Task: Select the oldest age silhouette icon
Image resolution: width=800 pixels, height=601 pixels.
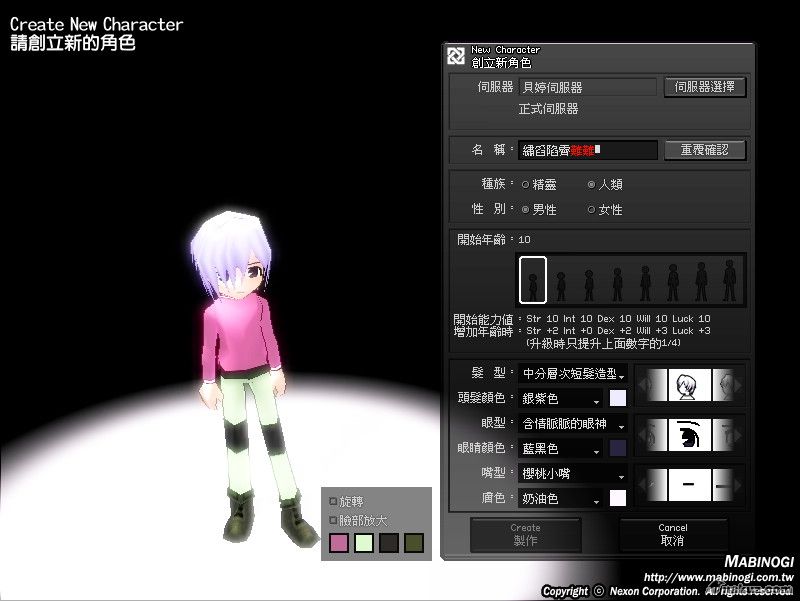Action: pos(731,280)
